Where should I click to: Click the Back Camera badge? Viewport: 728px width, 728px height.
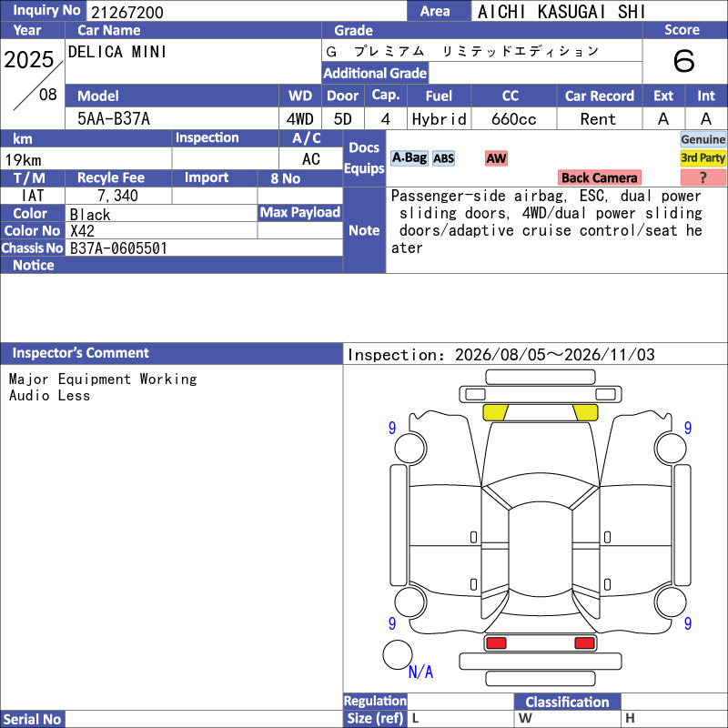coord(599,177)
